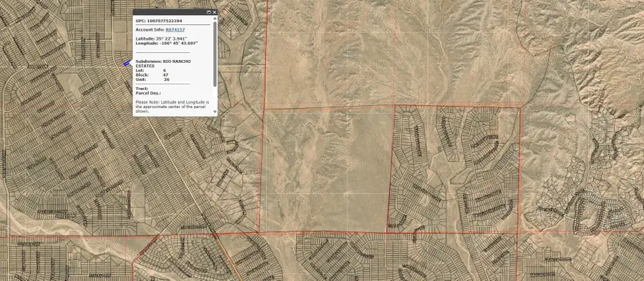Click the Parcel Des.: label
644x281 pixels.
tap(148, 93)
